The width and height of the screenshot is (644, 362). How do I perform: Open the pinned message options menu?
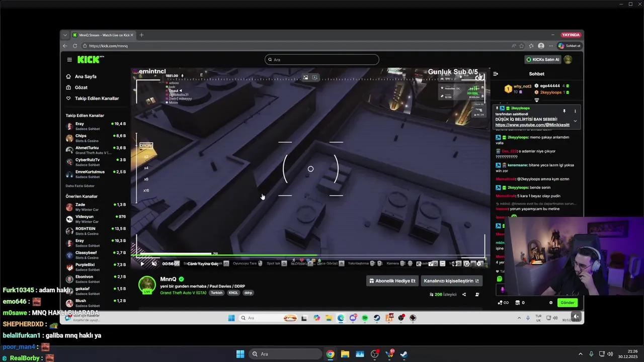click(575, 111)
